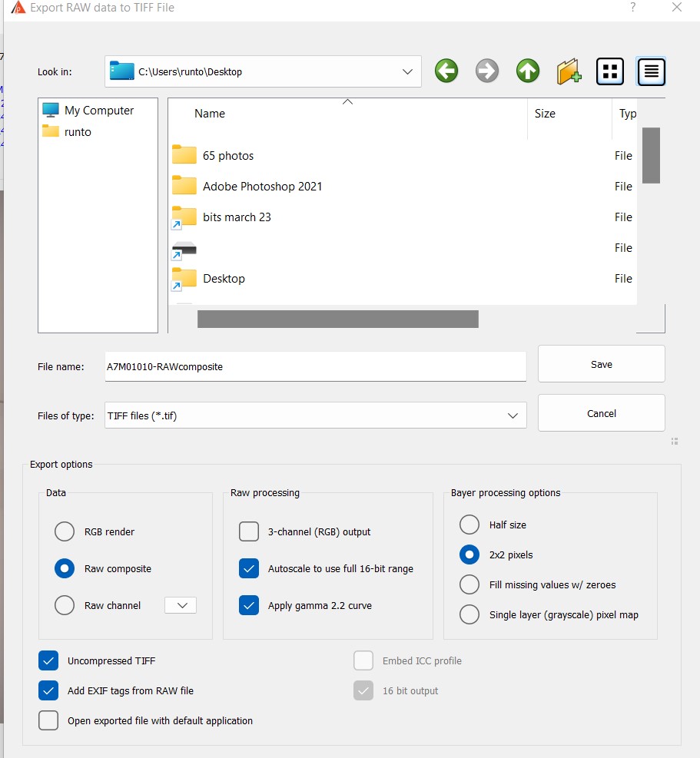Open the Raw channel selector dropdown
This screenshot has width=700, height=758.
pos(181,605)
